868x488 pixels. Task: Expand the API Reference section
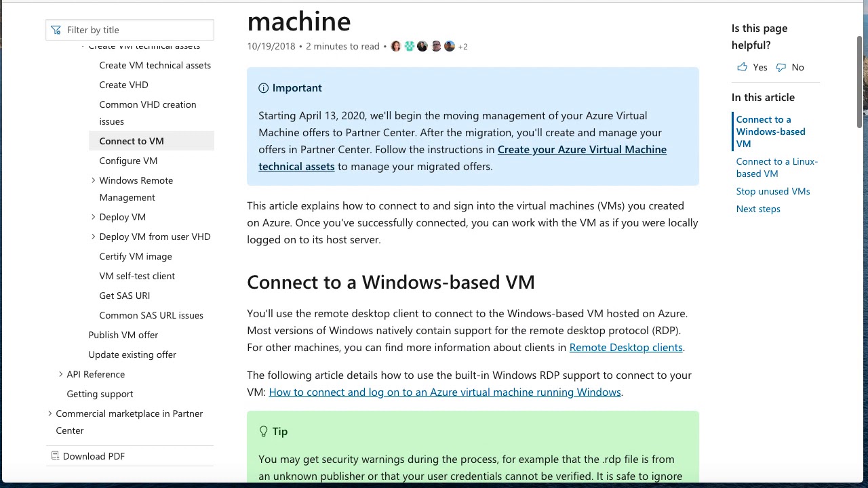[60, 374]
